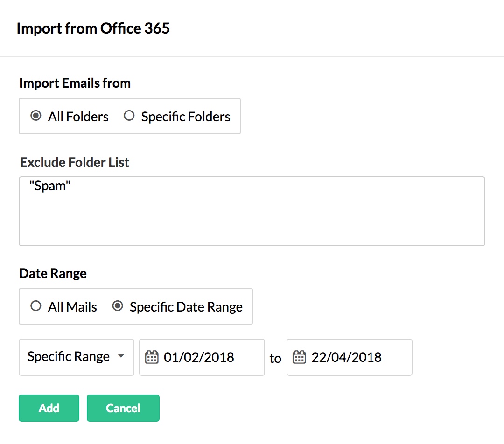This screenshot has height=444, width=504.
Task: Focus the Exclude Folder List text box
Action: click(x=252, y=219)
